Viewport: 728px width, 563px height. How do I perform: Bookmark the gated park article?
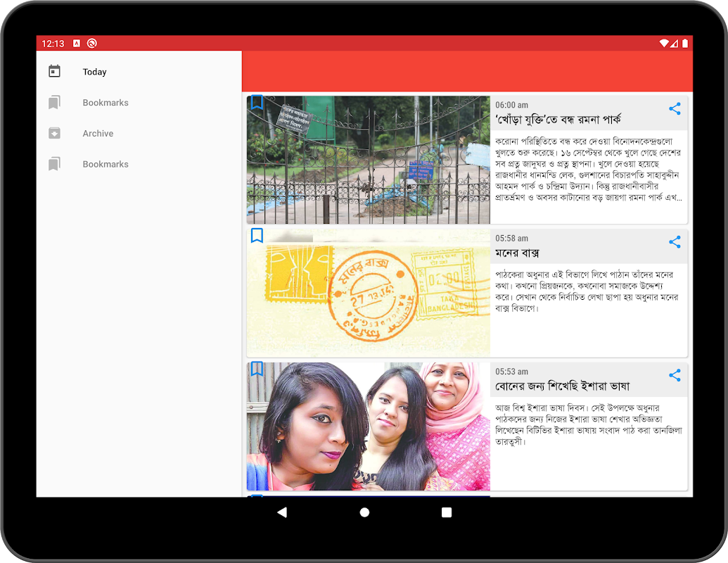click(257, 102)
